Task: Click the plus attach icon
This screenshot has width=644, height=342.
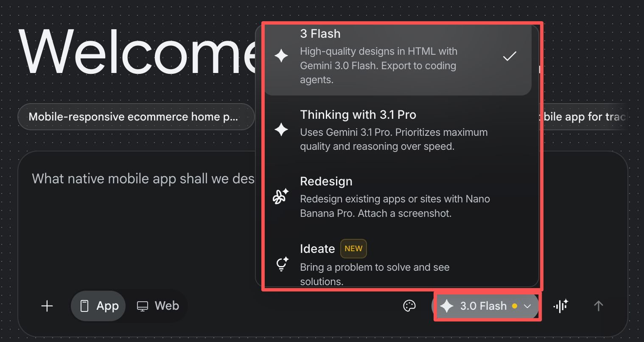Action: (47, 306)
